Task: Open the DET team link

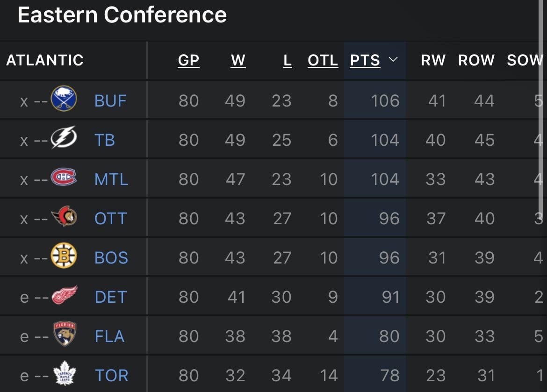Action: coord(111,297)
